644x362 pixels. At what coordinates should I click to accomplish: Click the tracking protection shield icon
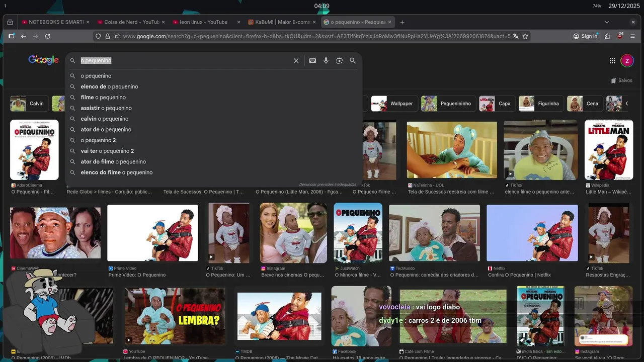99,36
